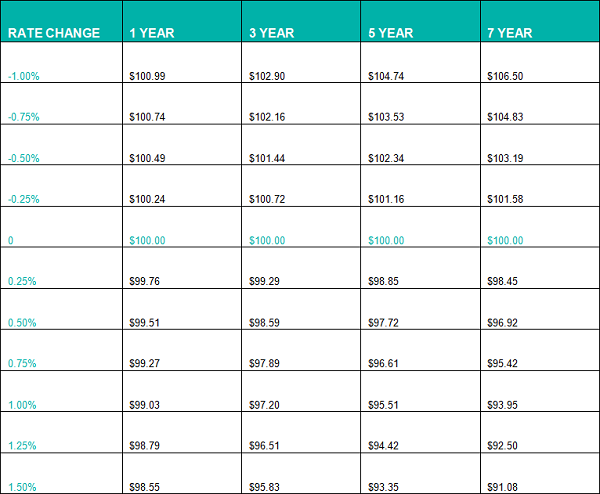Click the 7 YEAR column header

pos(509,33)
